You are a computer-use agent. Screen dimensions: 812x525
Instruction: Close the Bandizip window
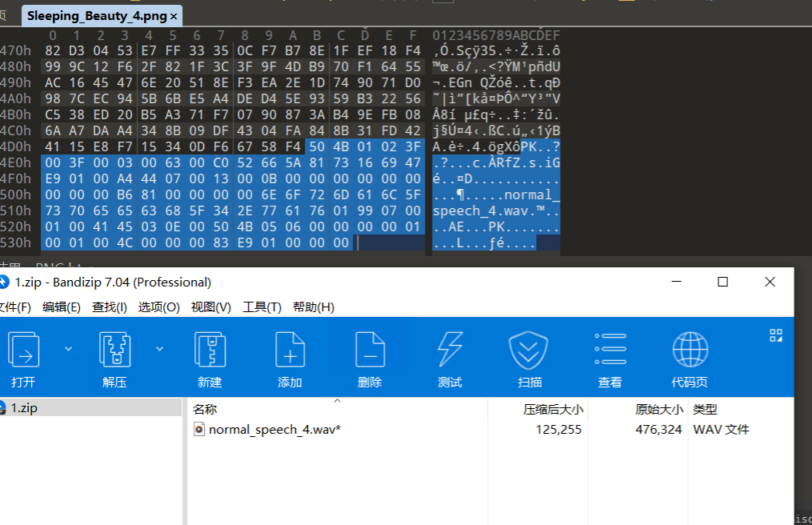pyautogui.click(x=770, y=282)
